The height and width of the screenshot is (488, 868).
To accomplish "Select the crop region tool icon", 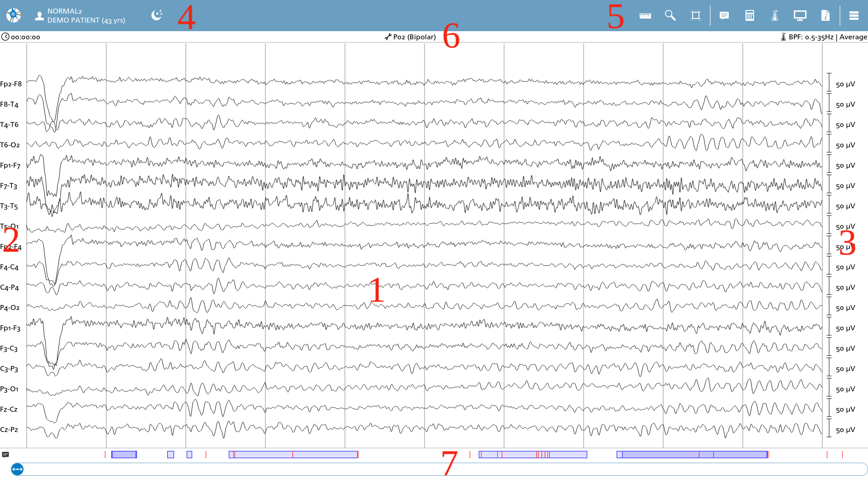I will (x=696, y=16).
